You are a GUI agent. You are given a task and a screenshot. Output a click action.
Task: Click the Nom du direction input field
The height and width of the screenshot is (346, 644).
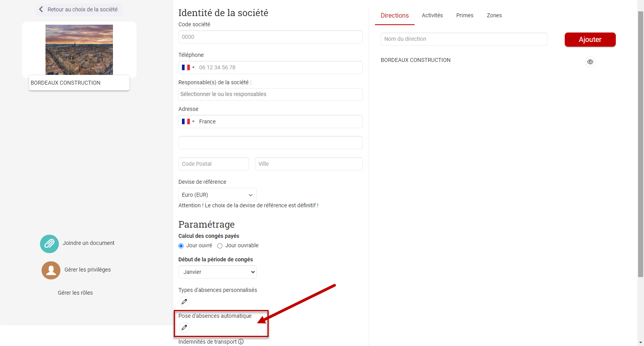(x=464, y=39)
